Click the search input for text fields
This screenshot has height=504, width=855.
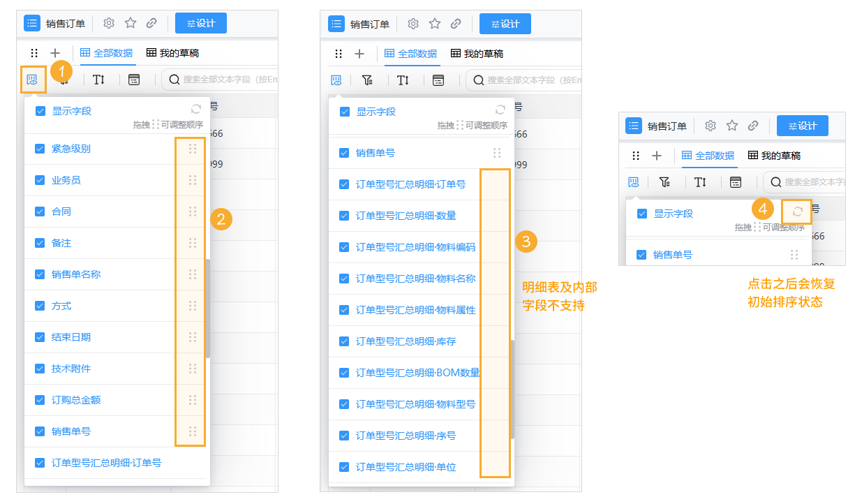pos(223,80)
